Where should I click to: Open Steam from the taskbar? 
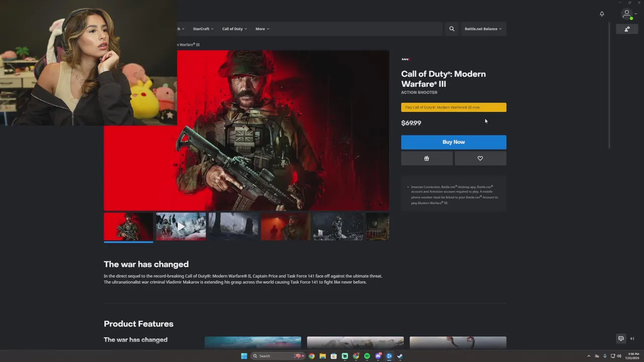[400, 356]
